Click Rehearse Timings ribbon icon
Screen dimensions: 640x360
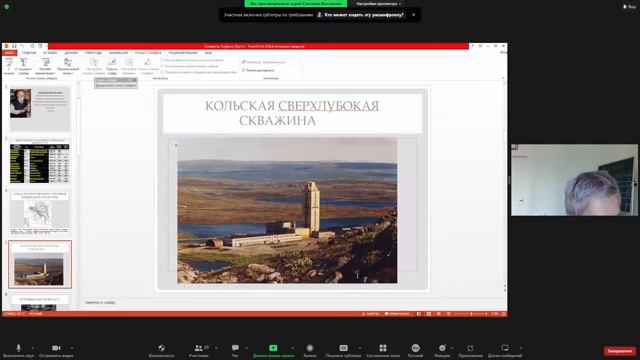(x=129, y=62)
